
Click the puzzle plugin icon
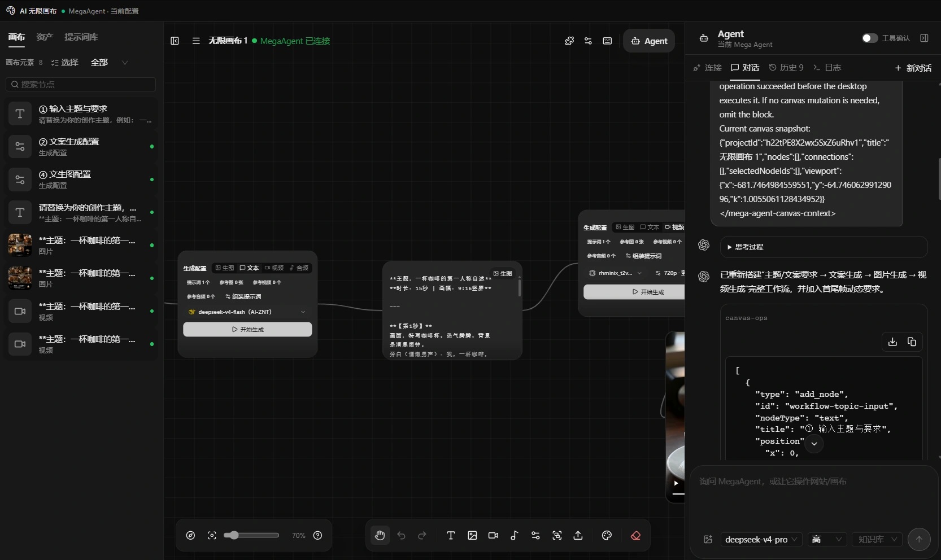click(569, 41)
